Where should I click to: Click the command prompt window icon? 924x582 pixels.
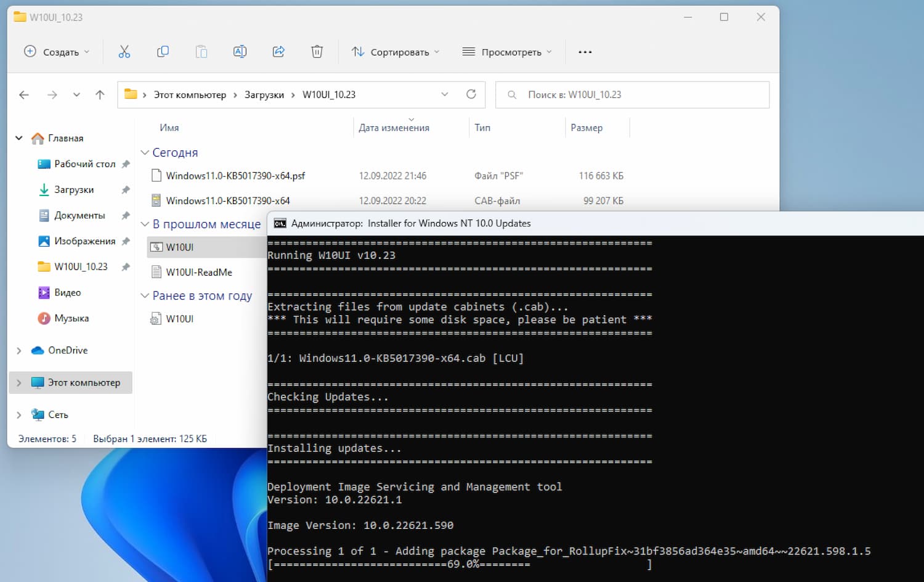[x=280, y=223]
